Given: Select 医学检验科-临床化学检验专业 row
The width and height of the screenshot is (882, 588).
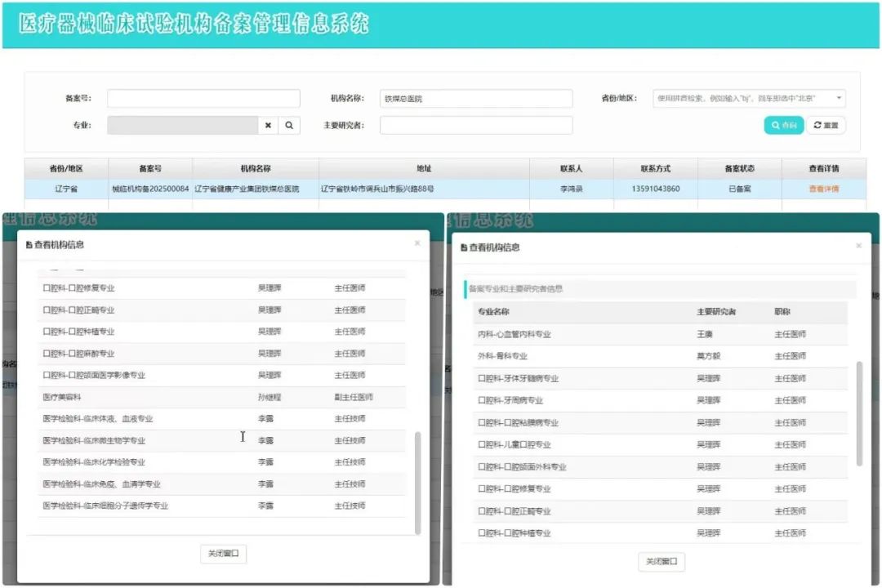Looking at the screenshot, I should pos(221,462).
